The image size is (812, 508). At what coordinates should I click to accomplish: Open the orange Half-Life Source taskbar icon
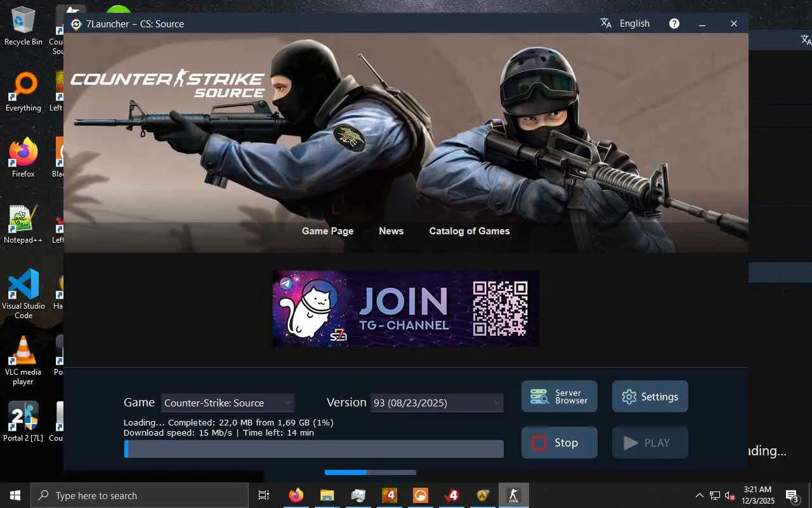coord(421,495)
